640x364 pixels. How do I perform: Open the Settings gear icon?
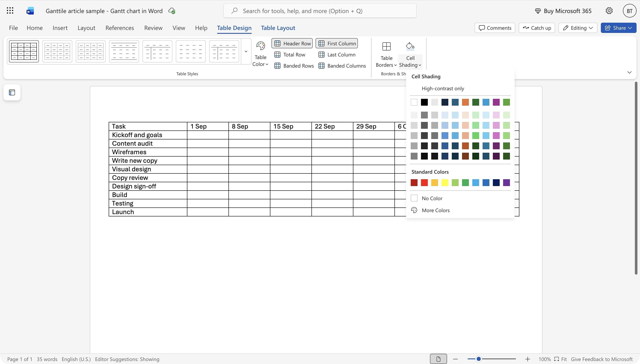pos(609,11)
